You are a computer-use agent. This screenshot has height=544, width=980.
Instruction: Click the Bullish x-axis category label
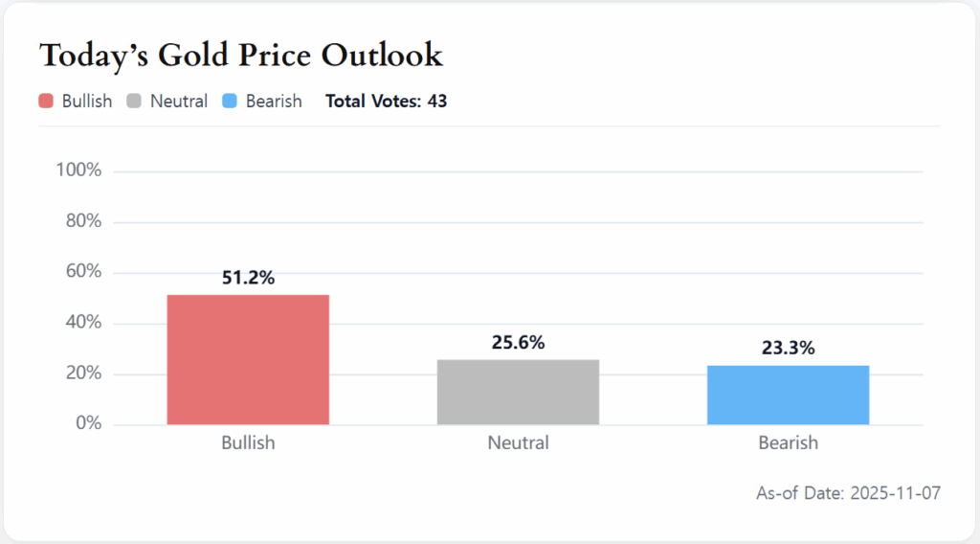[248, 442]
